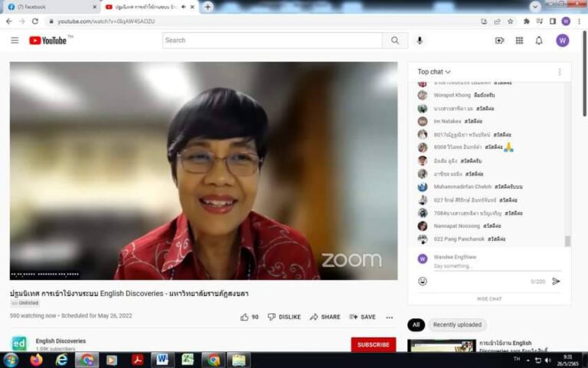Open the create video camera icon

tap(499, 41)
